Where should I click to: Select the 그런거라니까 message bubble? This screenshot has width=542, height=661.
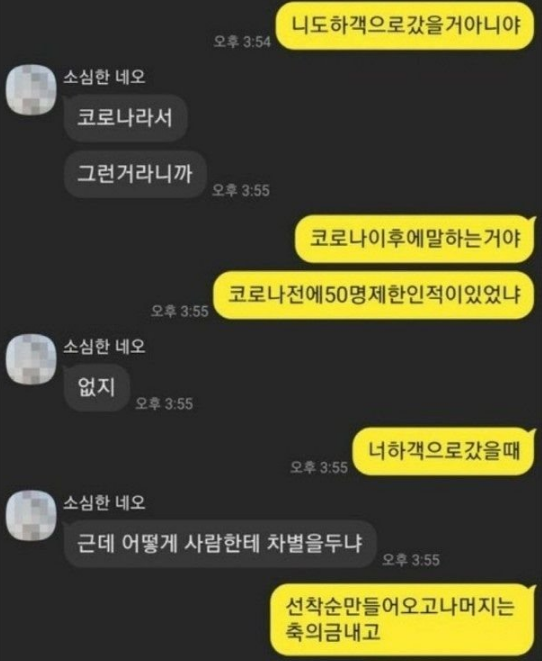point(135,174)
